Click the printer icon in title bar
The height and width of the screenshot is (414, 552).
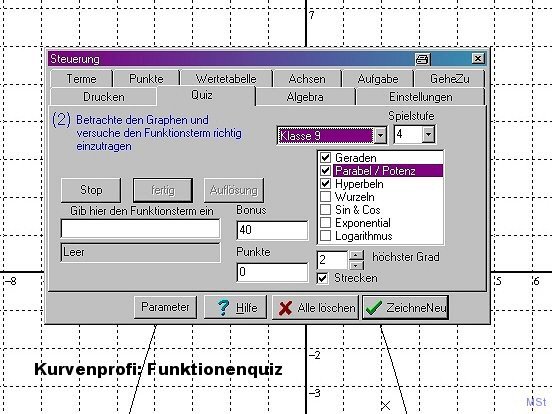pyautogui.click(x=422, y=59)
